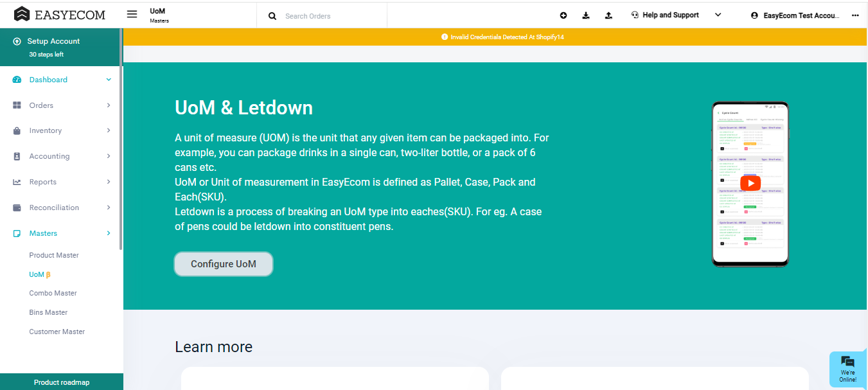Click the Setup Account plus icon
The height and width of the screenshot is (390, 868).
[x=17, y=41]
